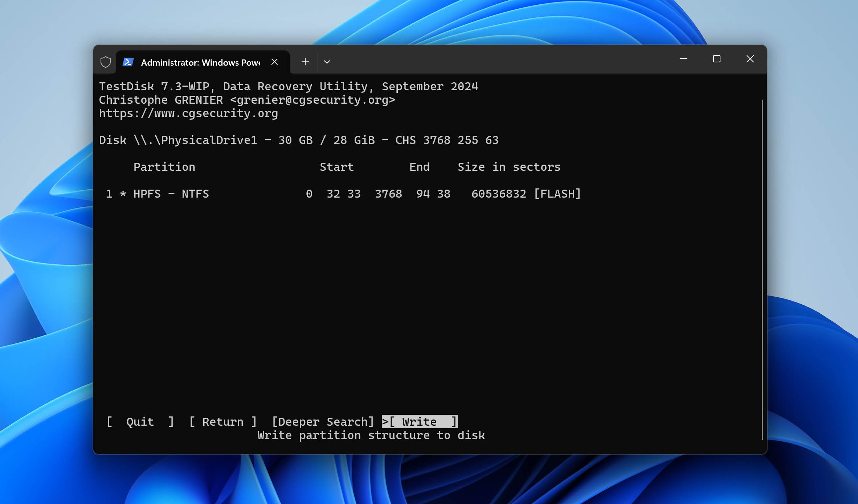Open new terminal tab with plus icon
Screen dimensions: 858x504
click(305, 61)
